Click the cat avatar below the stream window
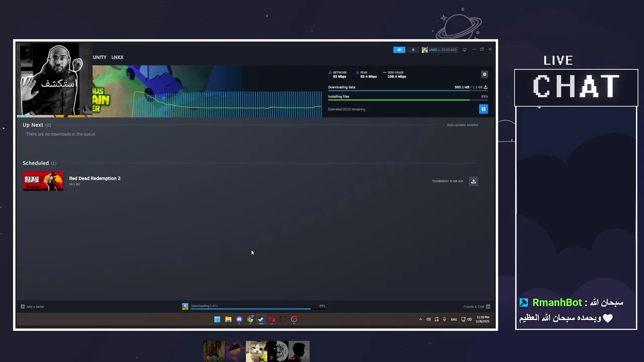 pyautogui.click(x=256, y=351)
